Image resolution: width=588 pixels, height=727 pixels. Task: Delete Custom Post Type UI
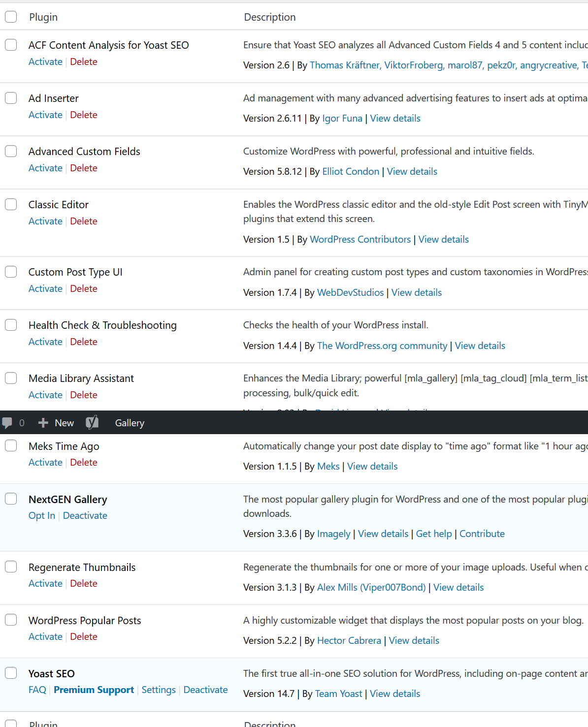click(x=84, y=288)
